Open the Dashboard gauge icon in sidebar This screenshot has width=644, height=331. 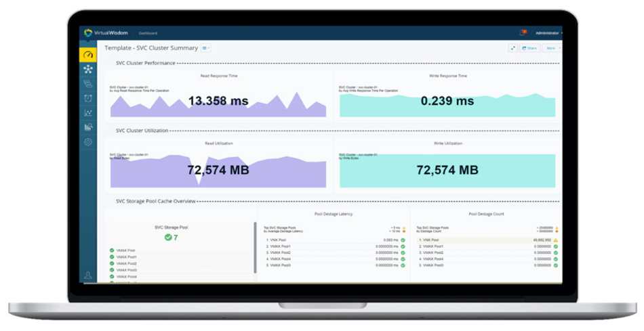click(88, 55)
